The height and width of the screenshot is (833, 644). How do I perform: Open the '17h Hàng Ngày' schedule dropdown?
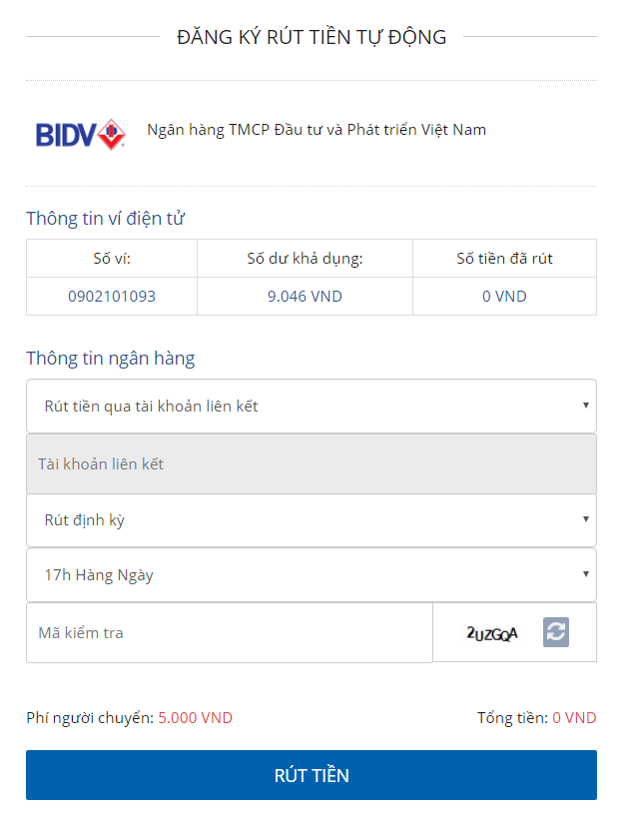pyautogui.click(x=311, y=575)
